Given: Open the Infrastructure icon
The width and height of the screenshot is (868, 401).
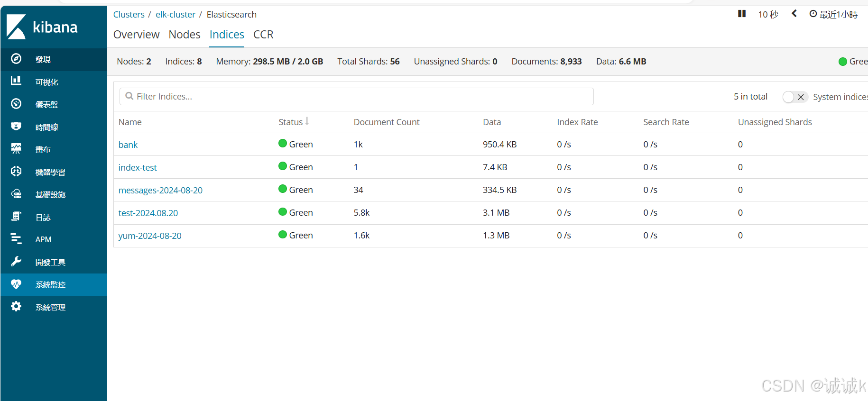Looking at the screenshot, I should point(16,194).
